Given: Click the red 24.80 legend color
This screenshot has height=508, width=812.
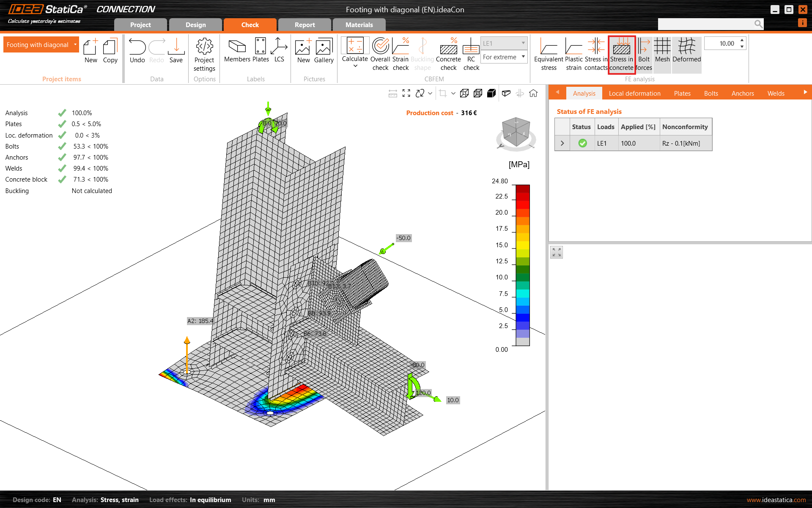Looking at the screenshot, I should point(523,189).
